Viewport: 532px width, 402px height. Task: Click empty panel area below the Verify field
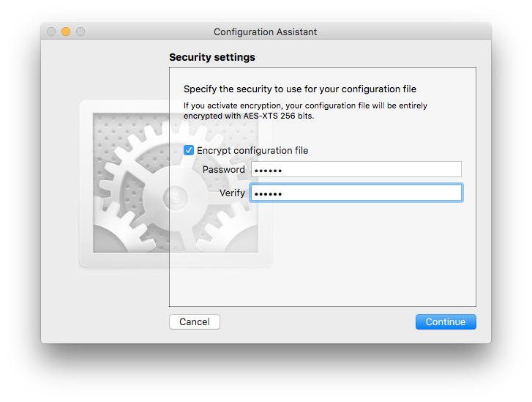(322, 255)
